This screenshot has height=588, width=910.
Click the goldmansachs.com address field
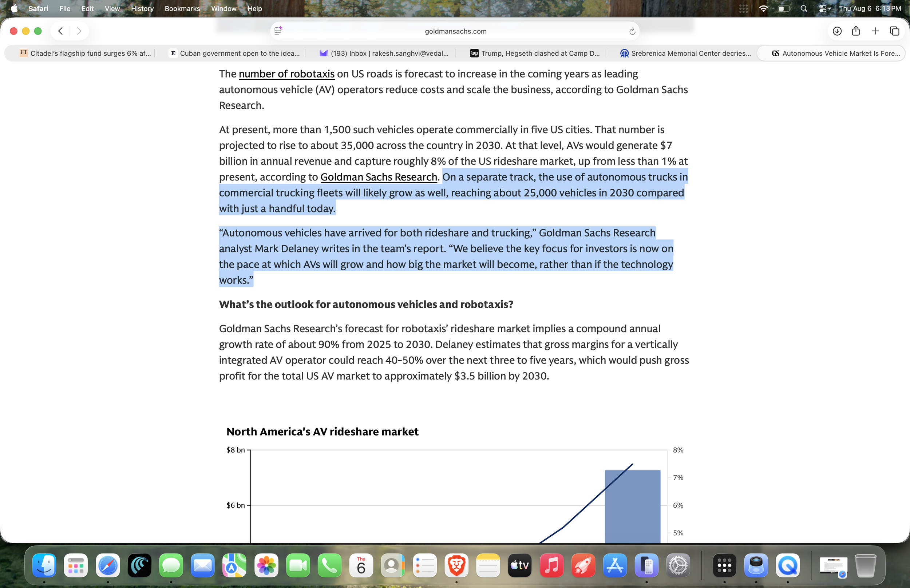(x=455, y=31)
